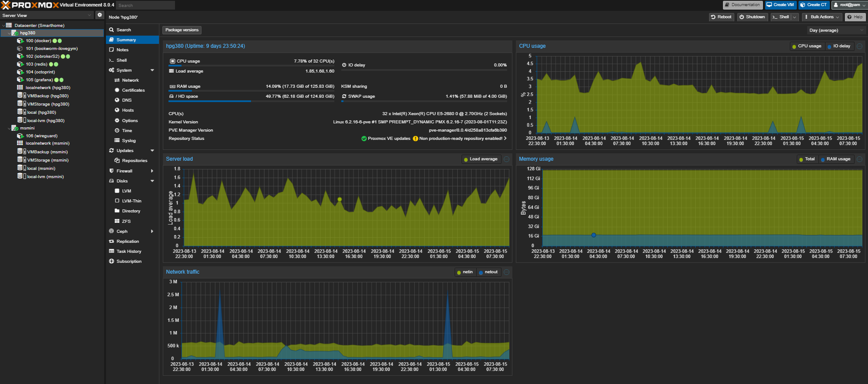The height and width of the screenshot is (384, 868).
Task: Select the 105 (grafana) container icon
Action: tap(20, 80)
